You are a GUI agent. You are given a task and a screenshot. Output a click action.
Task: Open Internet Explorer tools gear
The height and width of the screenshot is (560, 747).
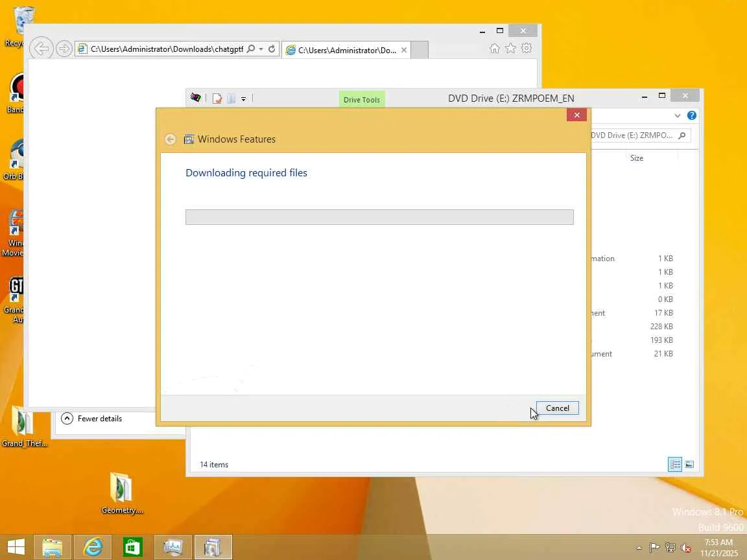point(527,48)
